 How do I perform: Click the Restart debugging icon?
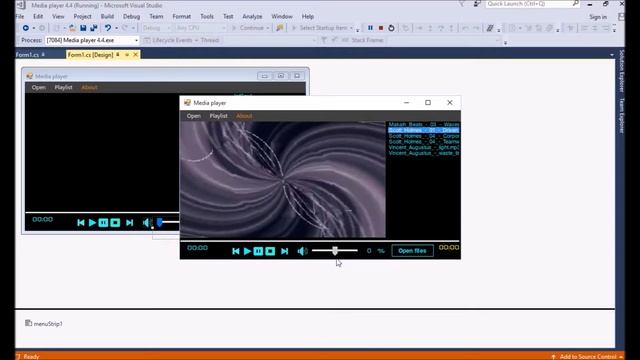[x=391, y=28]
